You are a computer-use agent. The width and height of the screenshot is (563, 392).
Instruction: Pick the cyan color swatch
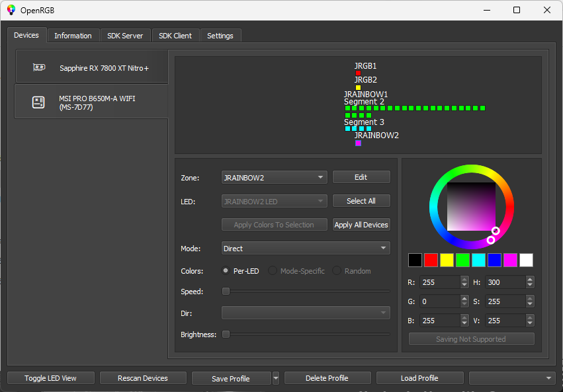478,260
